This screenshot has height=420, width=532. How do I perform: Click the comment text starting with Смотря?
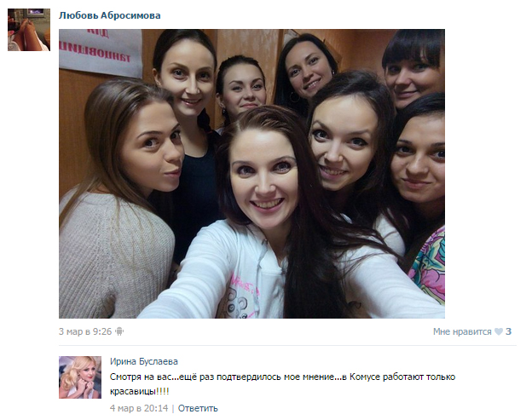pos(282,384)
